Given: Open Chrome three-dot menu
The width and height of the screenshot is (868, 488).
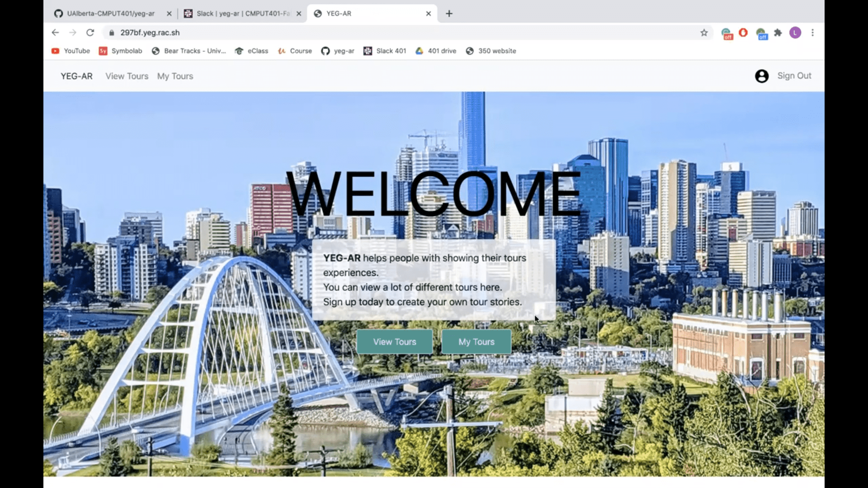Looking at the screenshot, I should coord(812,33).
